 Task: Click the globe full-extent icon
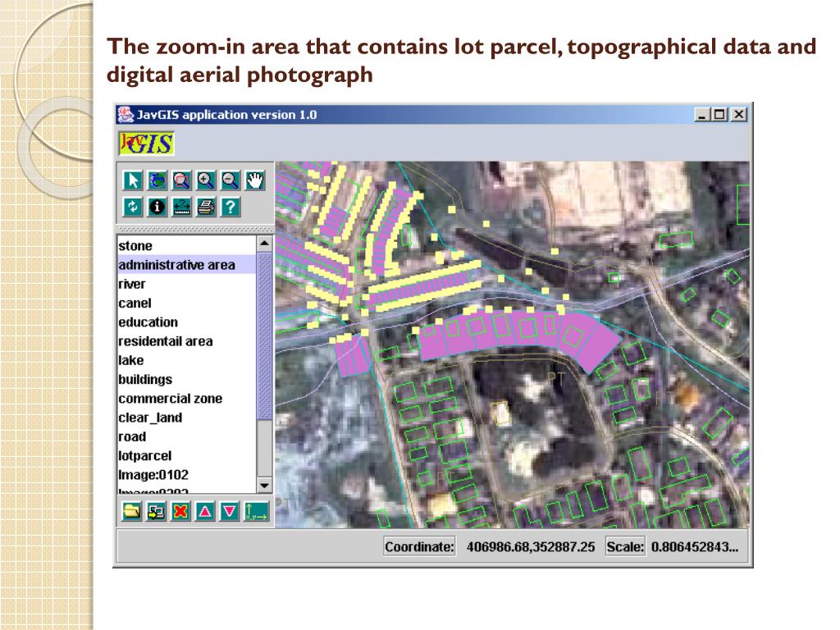157,180
